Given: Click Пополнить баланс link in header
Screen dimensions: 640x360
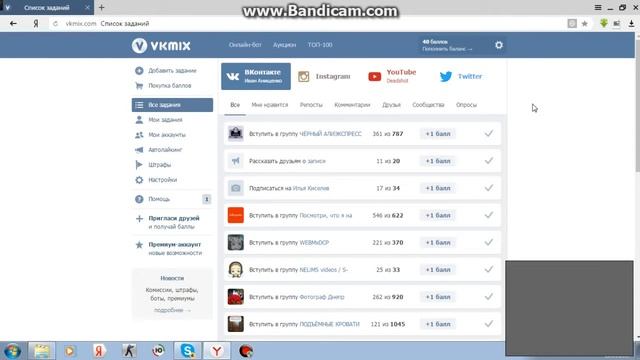Looking at the screenshot, I should tap(447, 49).
